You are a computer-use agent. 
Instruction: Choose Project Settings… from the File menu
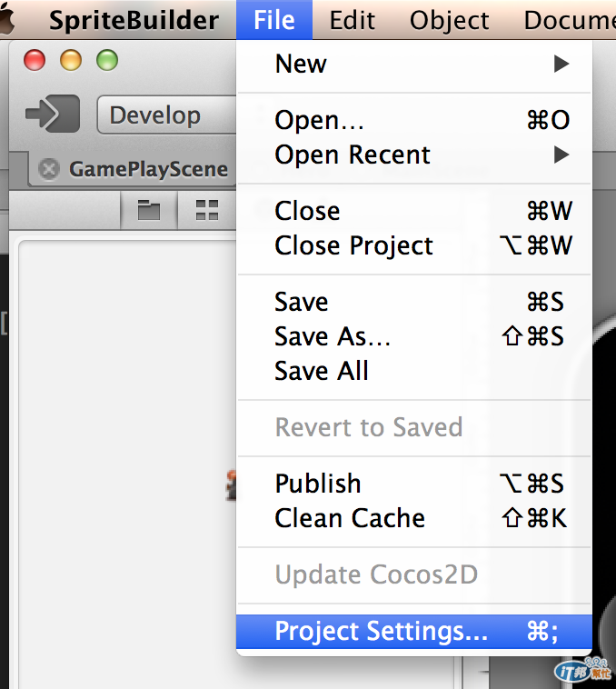click(413, 631)
